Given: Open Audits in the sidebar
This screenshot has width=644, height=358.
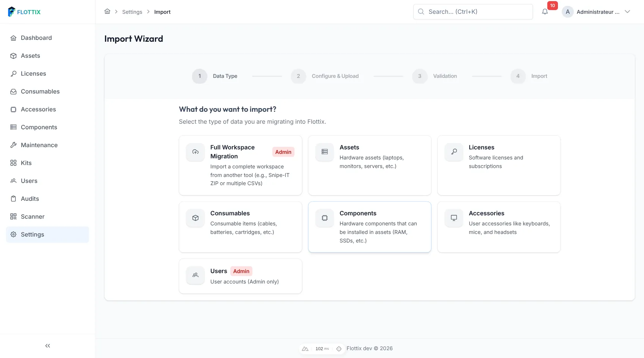Looking at the screenshot, I should pyautogui.click(x=47, y=199).
